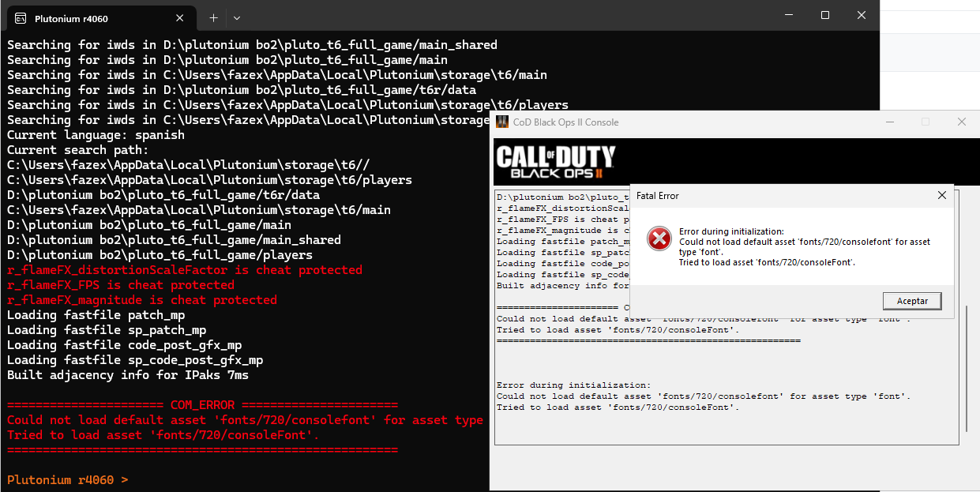
Task: Close the CoD Black Ops II Console window
Action: 961,122
